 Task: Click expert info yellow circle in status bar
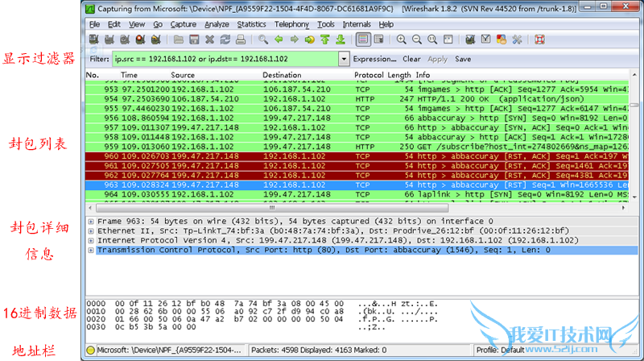point(91,351)
